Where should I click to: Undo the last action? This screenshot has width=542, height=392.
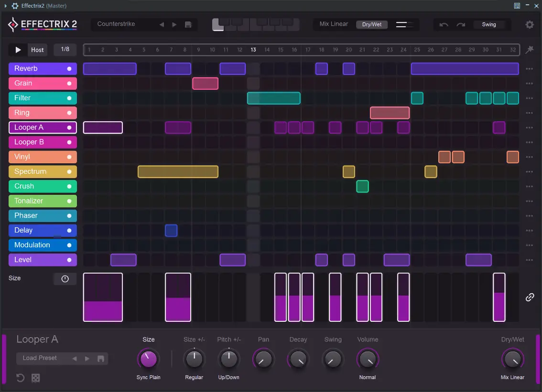(444, 24)
